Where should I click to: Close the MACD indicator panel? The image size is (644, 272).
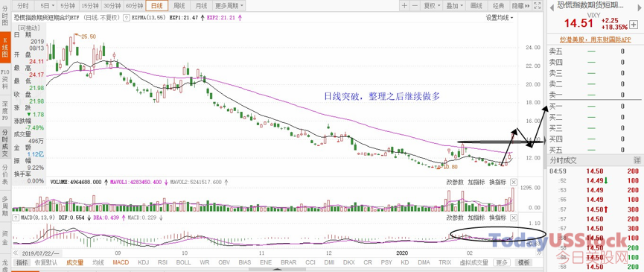tap(514, 217)
